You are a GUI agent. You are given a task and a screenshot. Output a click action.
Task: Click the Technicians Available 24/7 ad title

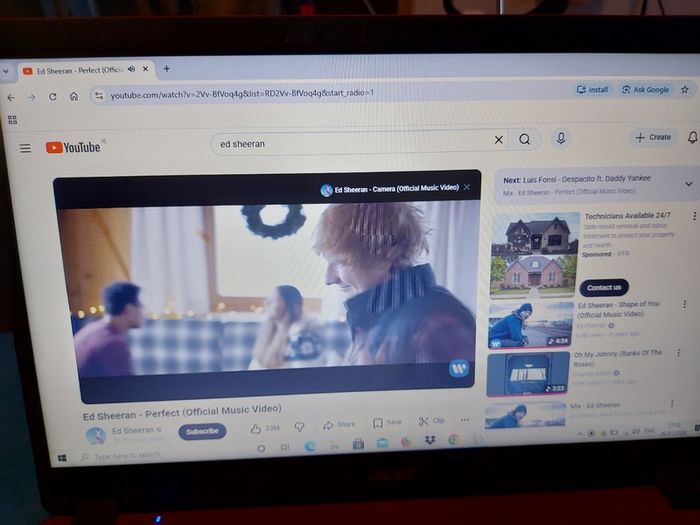628,216
